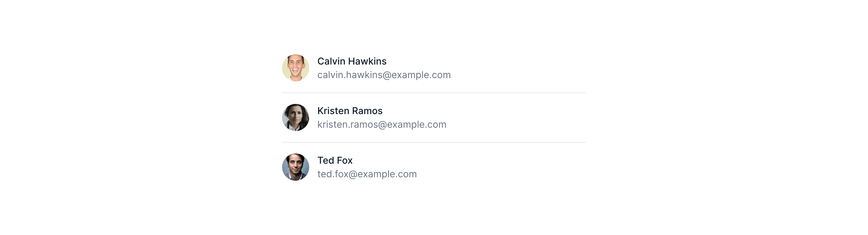Click the divider line below Kristen Ramos

coord(434,142)
